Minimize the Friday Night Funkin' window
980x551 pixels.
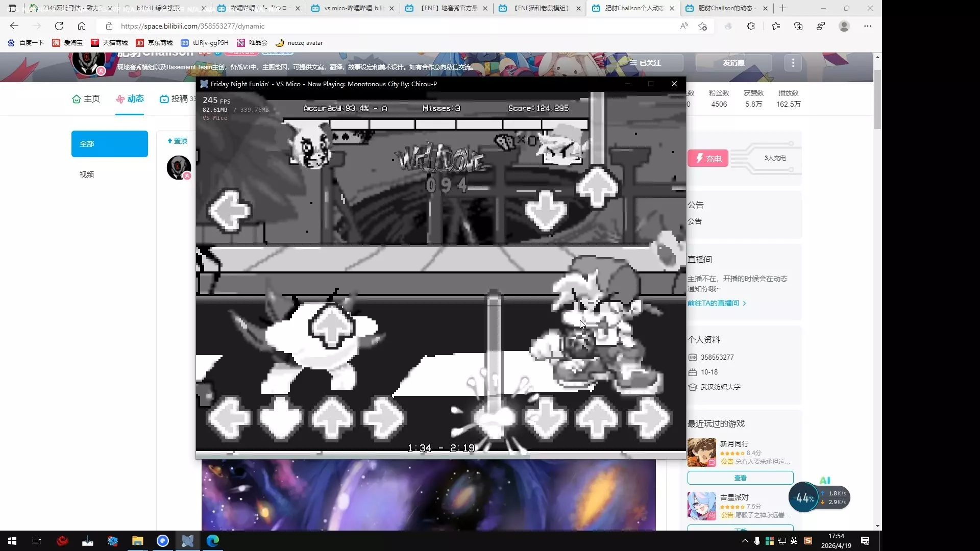628,84
